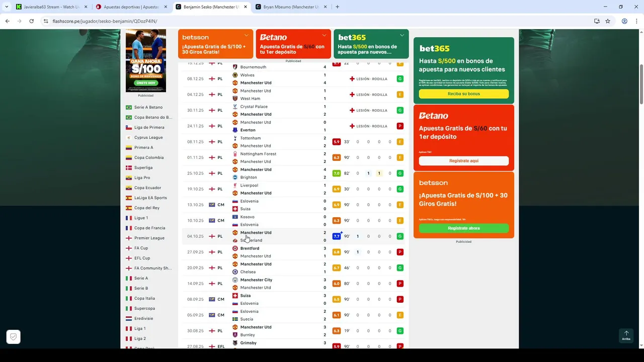The width and height of the screenshot is (644, 362).
Task: Reload the page with refresh icon
Action: 31,21
